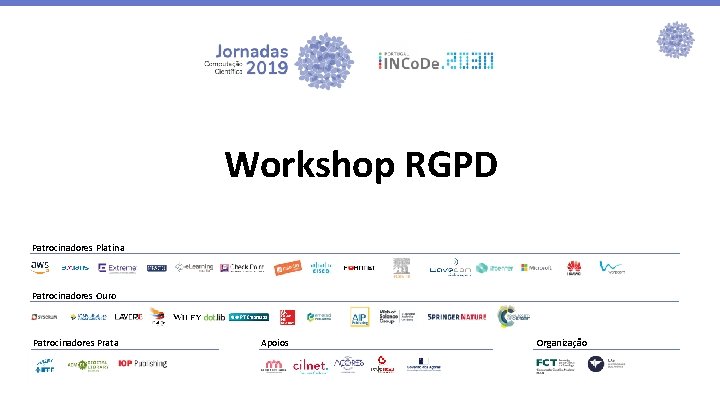Click the 'Organização' heading
720x405 pixels.
[x=562, y=343]
